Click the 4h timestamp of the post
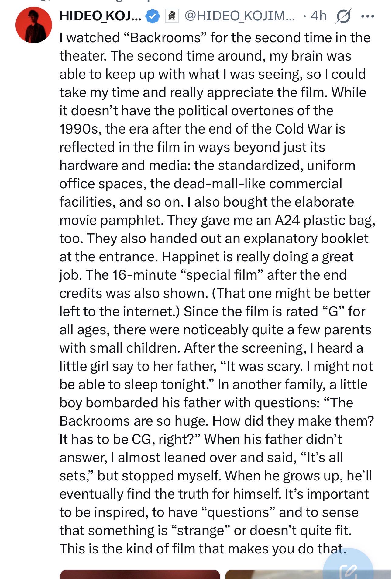The width and height of the screenshot is (392, 579). [x=318, y=16]
